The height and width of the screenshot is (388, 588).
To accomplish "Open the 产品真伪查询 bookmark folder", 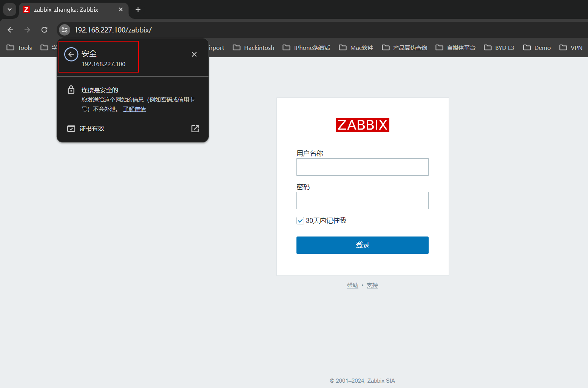I will 404,48.
